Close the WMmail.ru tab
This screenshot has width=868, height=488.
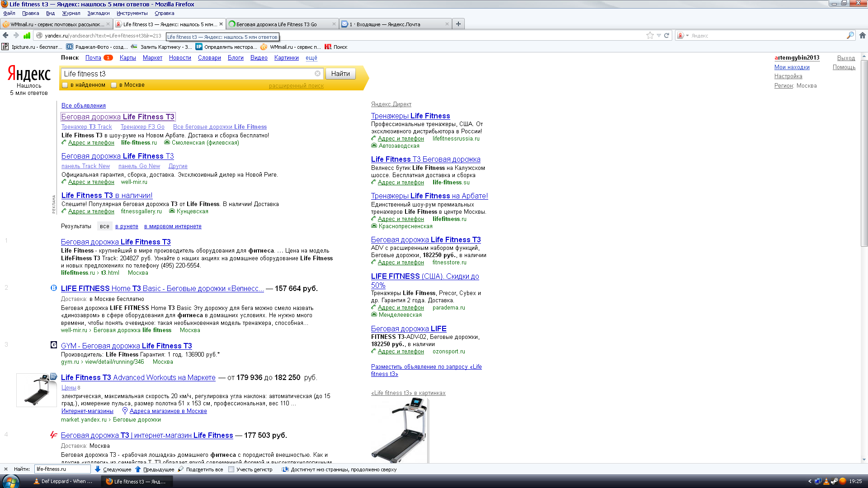pos(108,24)
